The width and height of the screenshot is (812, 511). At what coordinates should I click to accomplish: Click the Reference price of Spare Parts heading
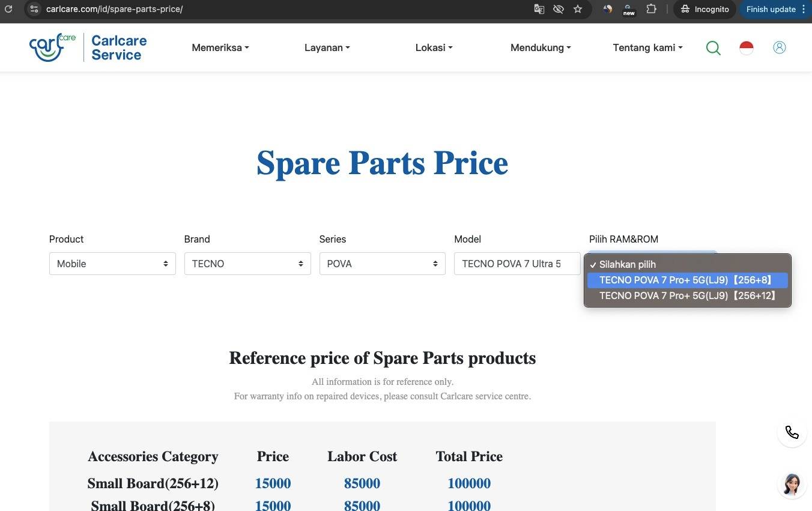click(x=382, y=358)
